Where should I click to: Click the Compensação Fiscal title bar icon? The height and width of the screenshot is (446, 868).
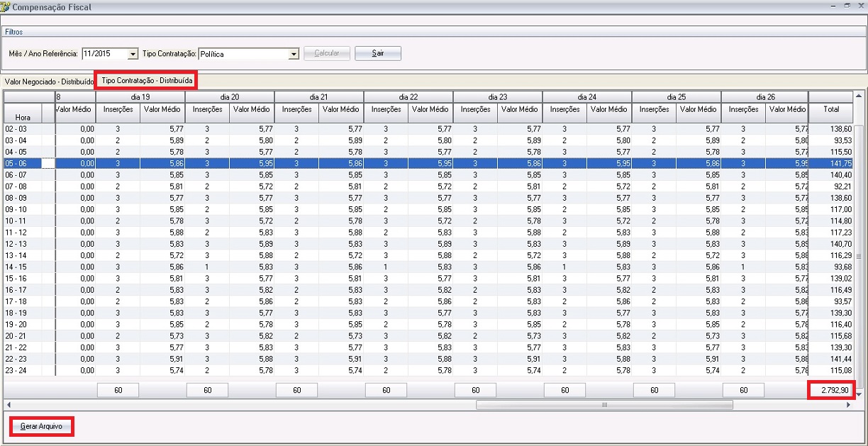click(6, 7)
